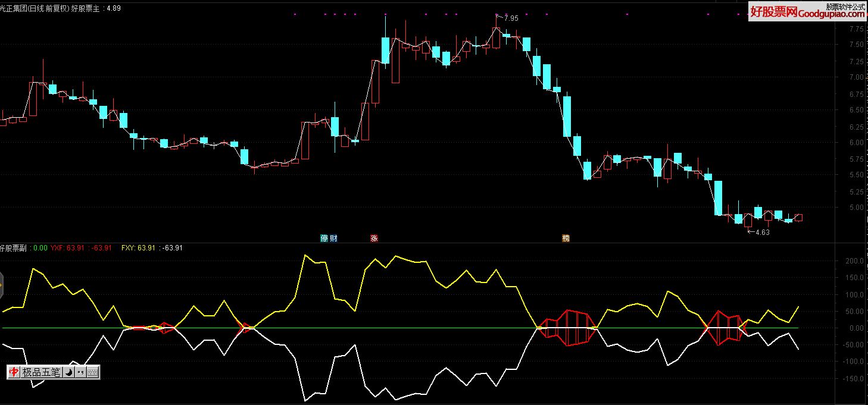Click the 7.75 price axis label

point(856,29)
